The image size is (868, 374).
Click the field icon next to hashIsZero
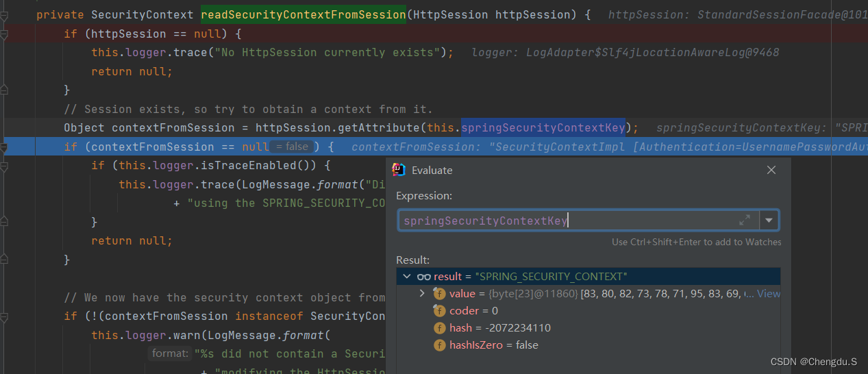coord(439,345)
